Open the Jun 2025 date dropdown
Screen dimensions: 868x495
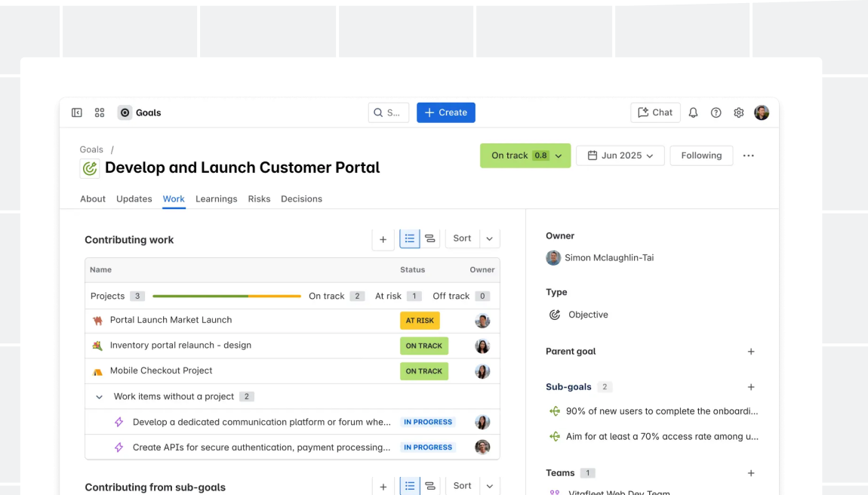pos(620,155)
